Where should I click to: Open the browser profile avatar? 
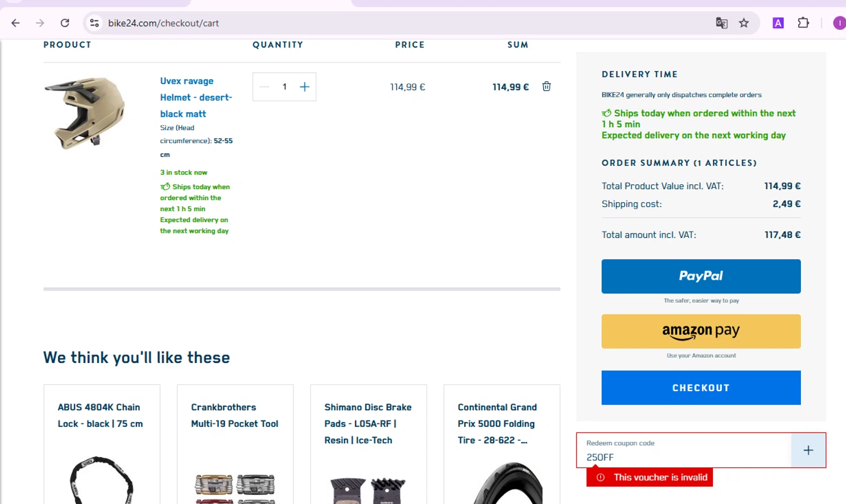pos(839,23)
